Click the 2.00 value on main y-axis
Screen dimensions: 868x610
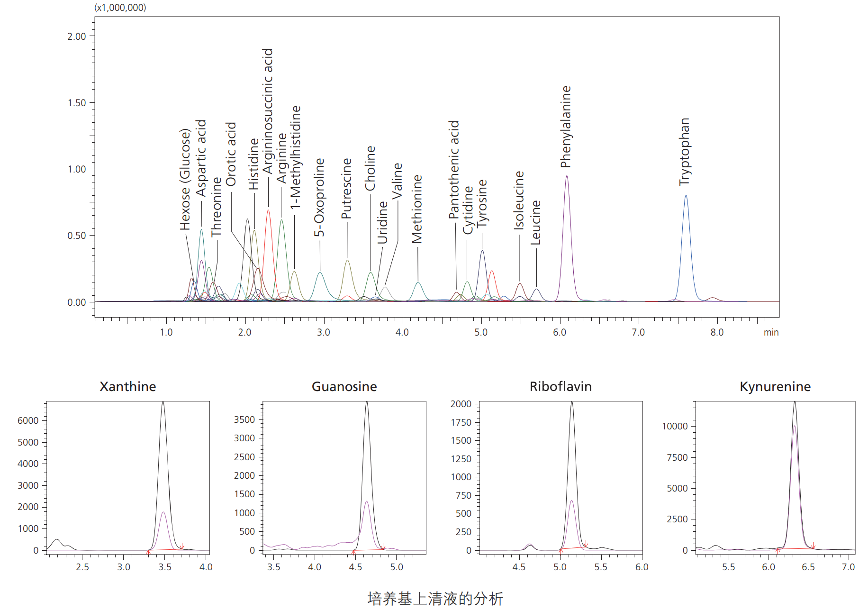pyautogui.click(x=77, y=36)
